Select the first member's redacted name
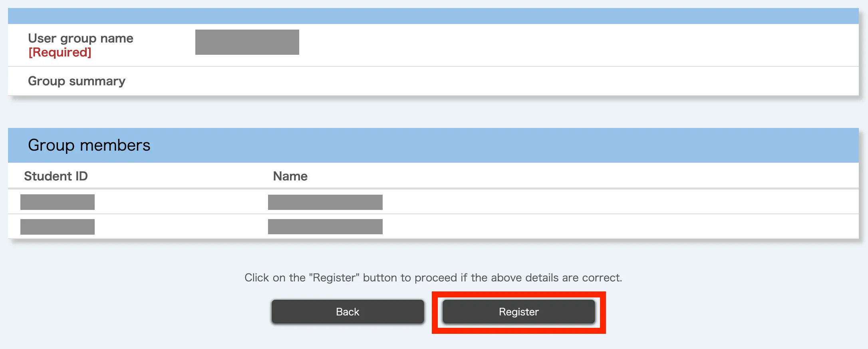 [x=325, y=202]
